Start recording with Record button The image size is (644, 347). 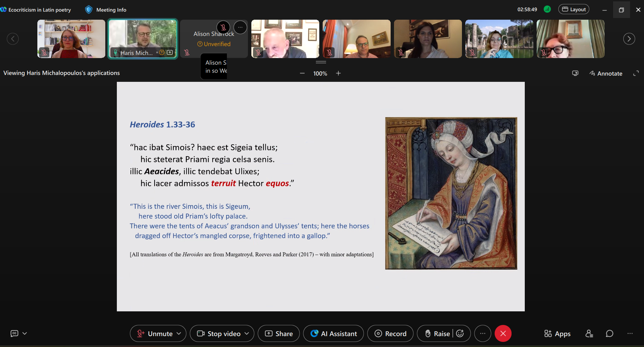click(x=390, y=334)
